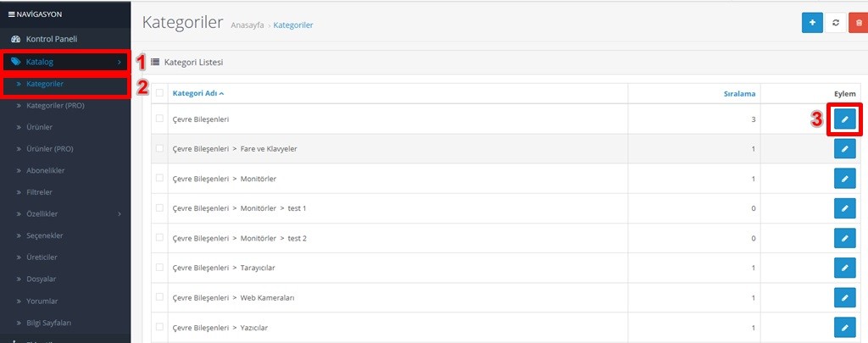868x343 pixels.
Task: Click the pencil icon for the Yazıcılar row
Action: coord(845,328)
